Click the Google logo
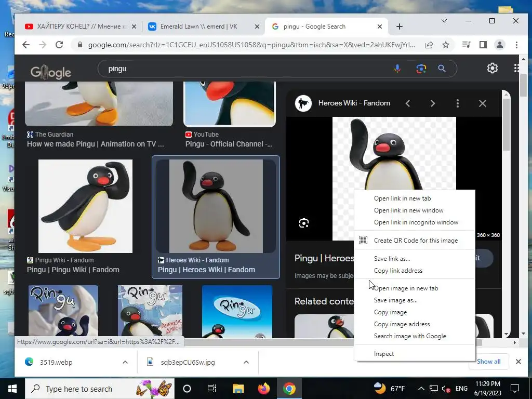Viewport: 532px width, 399px height. coord(50,72)
